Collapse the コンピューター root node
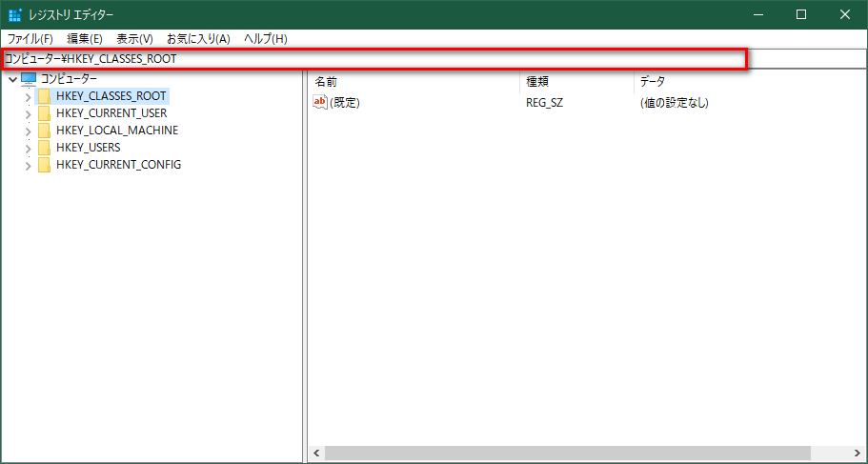Image resolution: width=868 pixels, height=464 pixels. (x=11, y=79)
